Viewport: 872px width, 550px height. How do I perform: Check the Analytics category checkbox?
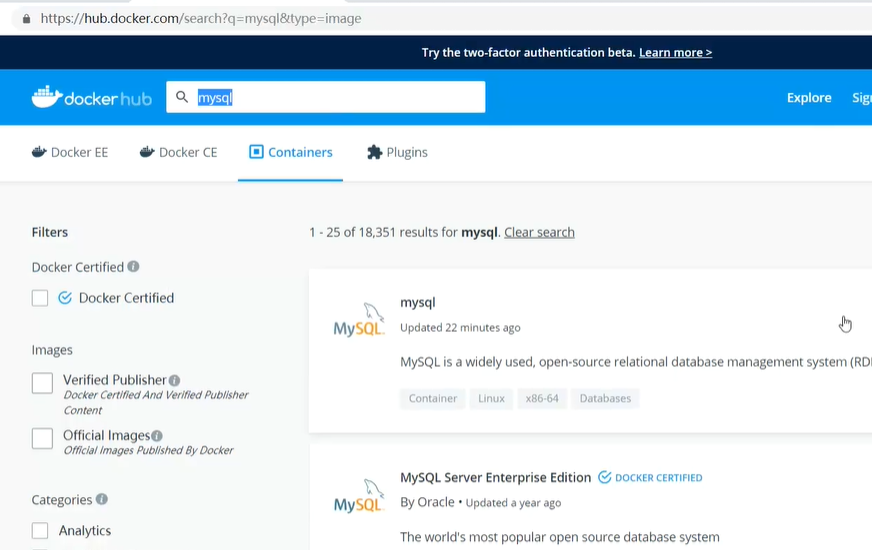(40, 531)
